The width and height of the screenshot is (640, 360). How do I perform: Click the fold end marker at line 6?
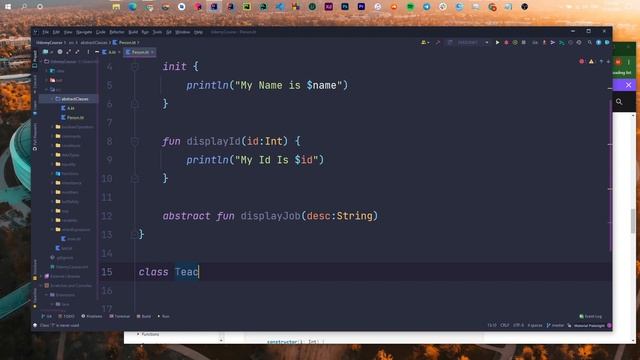point(135,104)
